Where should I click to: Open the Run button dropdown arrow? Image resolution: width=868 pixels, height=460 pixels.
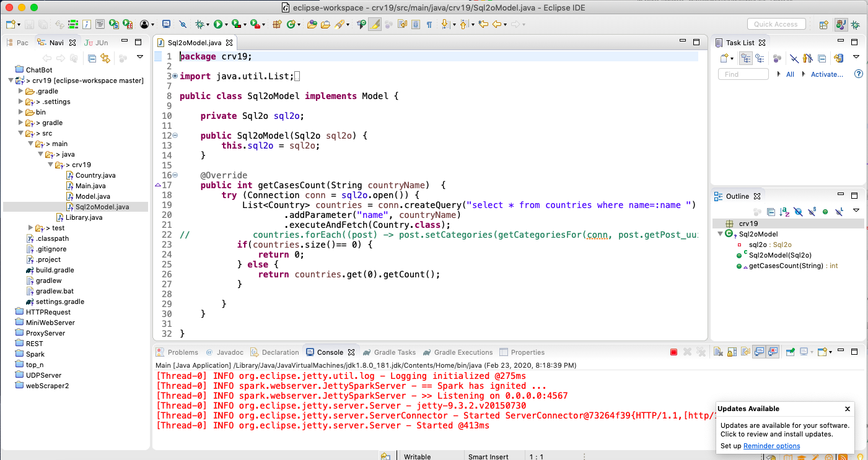click(x=227, y=25)
